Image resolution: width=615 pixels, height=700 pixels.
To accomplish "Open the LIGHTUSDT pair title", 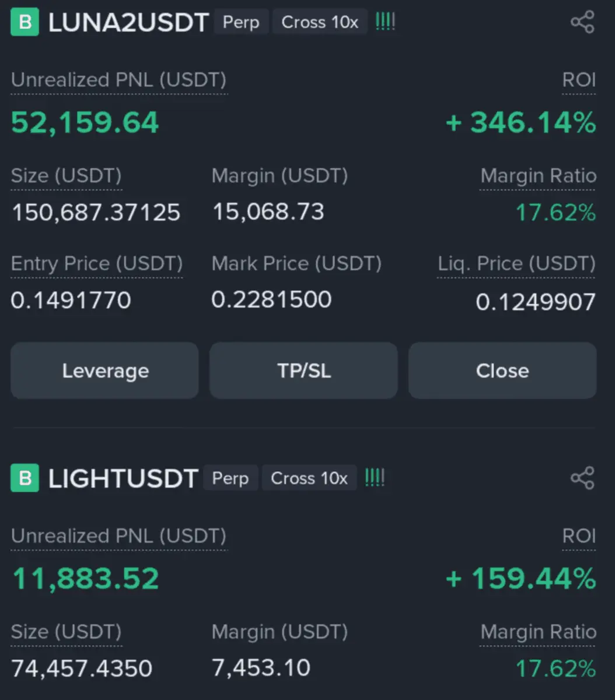I will point(123,478).
